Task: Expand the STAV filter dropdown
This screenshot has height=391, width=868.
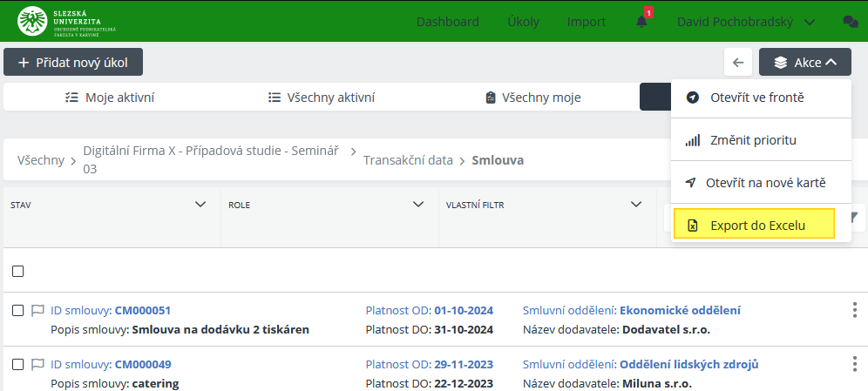Action: [x=200, y=205]
